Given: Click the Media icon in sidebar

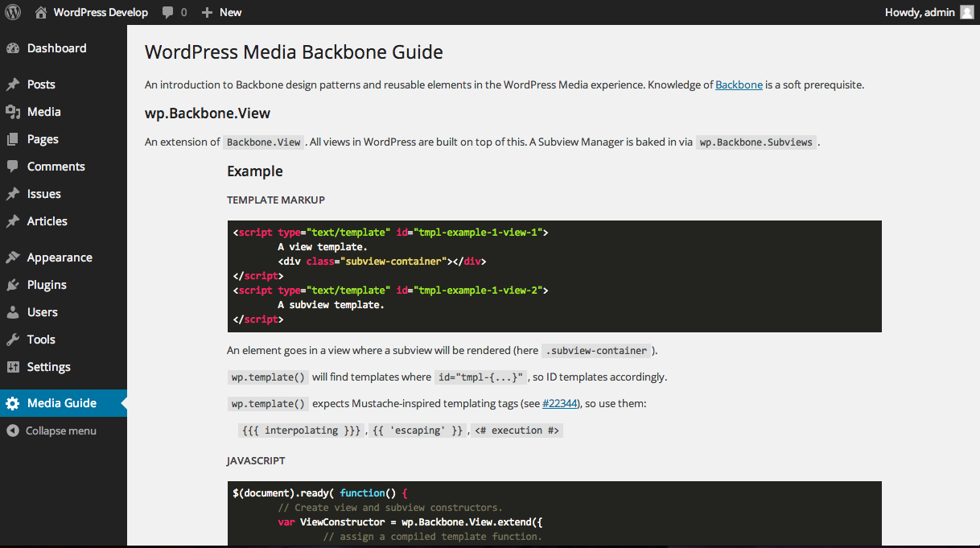Looking at the screenshot, I should click(x=13, y=112).
